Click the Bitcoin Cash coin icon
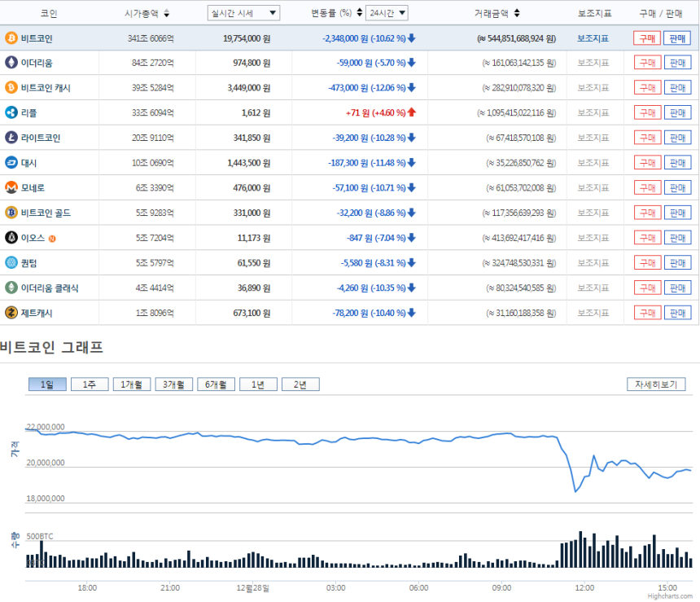This screenshot has width=700, height=602. click(11, 88)
